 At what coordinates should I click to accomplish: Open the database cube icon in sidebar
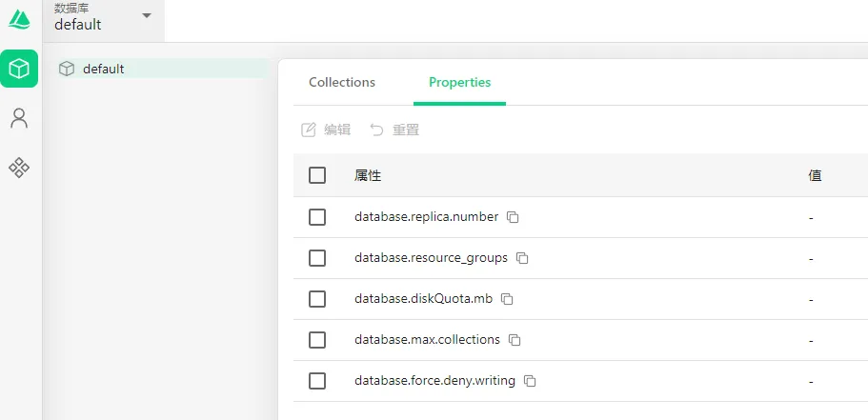tap(19, 69)
